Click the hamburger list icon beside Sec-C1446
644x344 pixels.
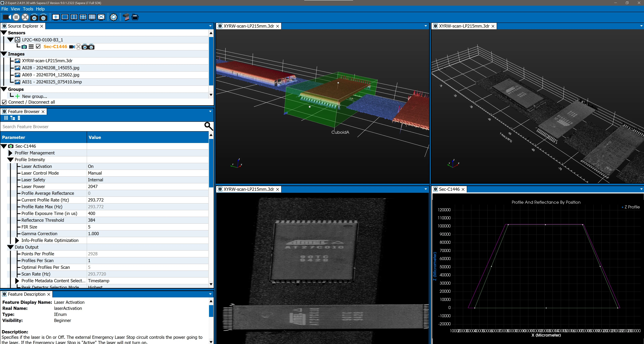coord(31,47)
